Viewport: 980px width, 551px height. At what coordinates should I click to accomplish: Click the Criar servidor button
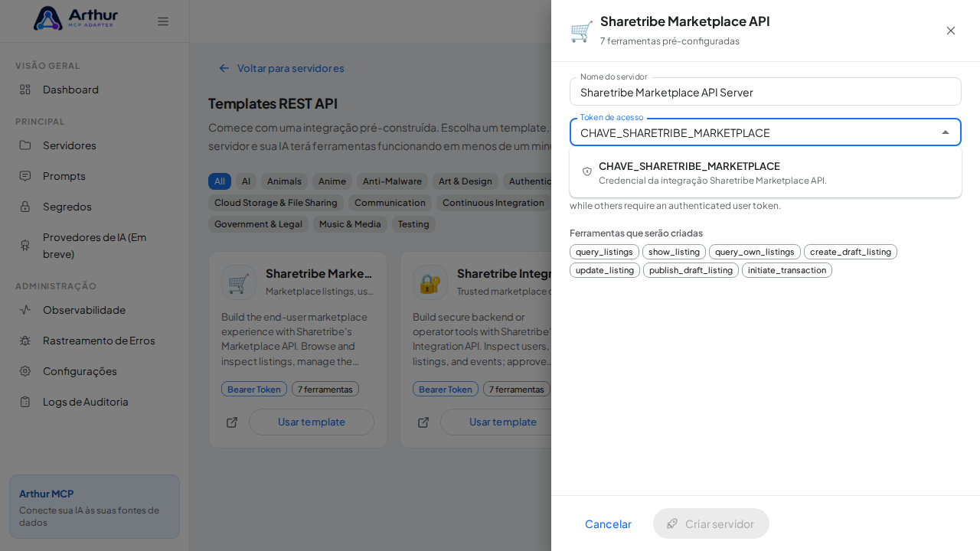point(711,523)
